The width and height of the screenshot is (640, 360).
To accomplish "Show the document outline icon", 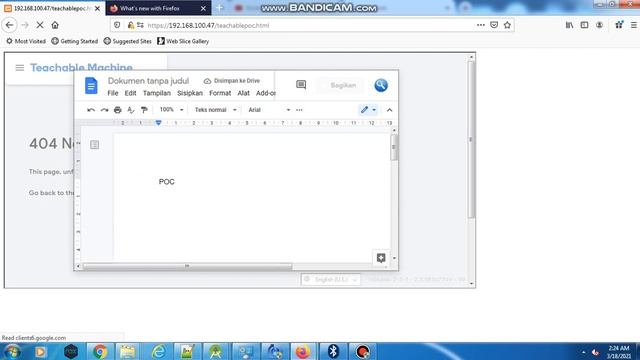I will (x=94, y=144).
